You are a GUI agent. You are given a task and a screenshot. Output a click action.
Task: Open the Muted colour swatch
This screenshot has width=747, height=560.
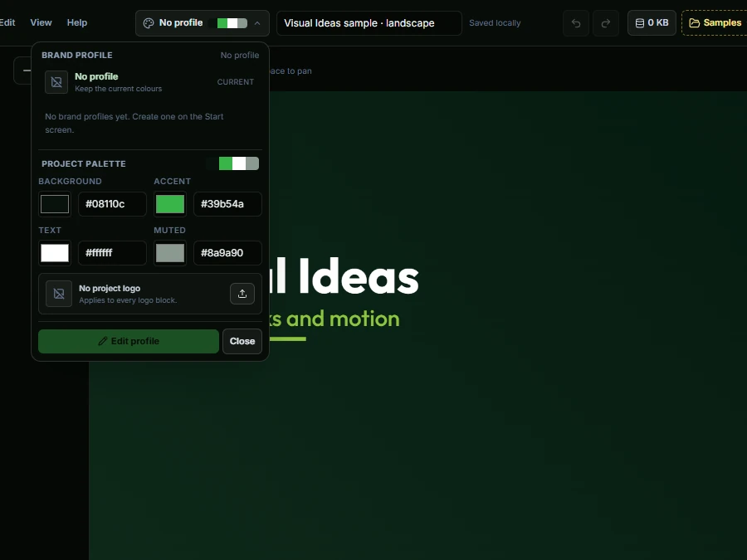click(x=170, y=253)
